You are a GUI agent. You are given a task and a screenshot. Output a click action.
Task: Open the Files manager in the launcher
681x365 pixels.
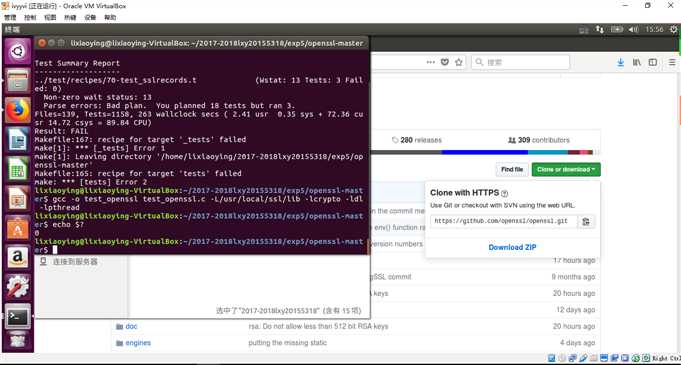(x=18, y=81)
